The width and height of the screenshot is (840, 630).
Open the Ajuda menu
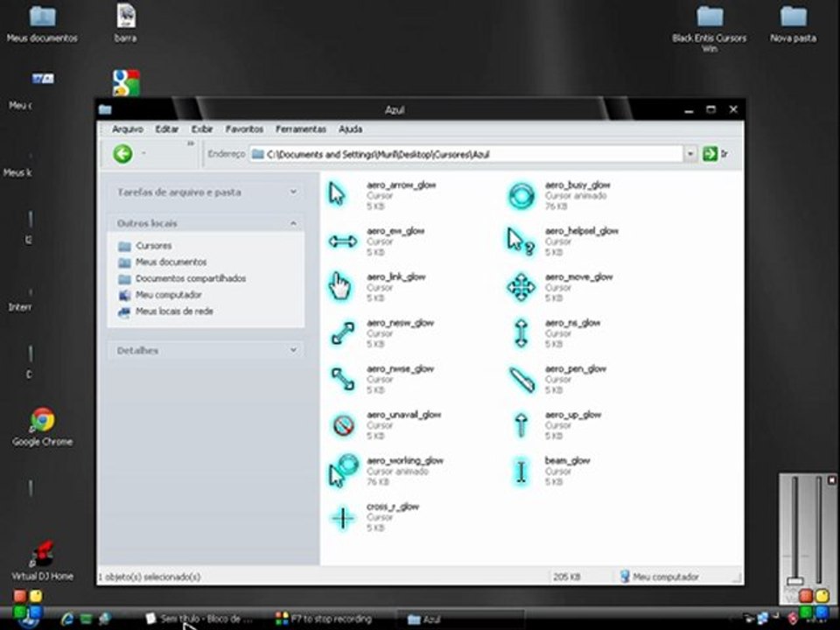coord(350,129)
